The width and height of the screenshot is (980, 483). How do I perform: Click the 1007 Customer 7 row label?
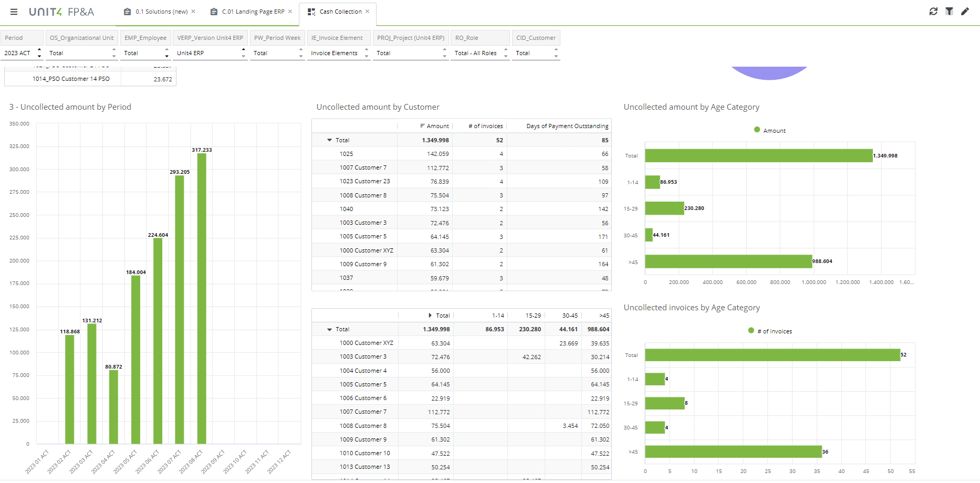[x=362, y=167]
